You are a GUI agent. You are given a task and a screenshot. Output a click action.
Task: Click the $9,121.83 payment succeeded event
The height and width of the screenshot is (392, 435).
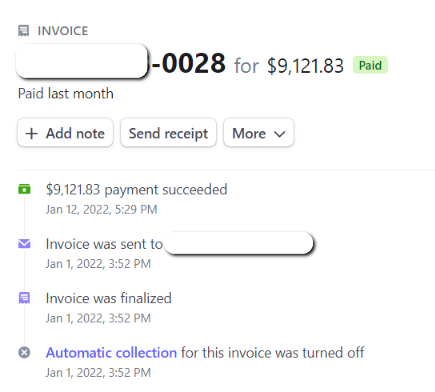pyautogui.click(x=136, y=190)
